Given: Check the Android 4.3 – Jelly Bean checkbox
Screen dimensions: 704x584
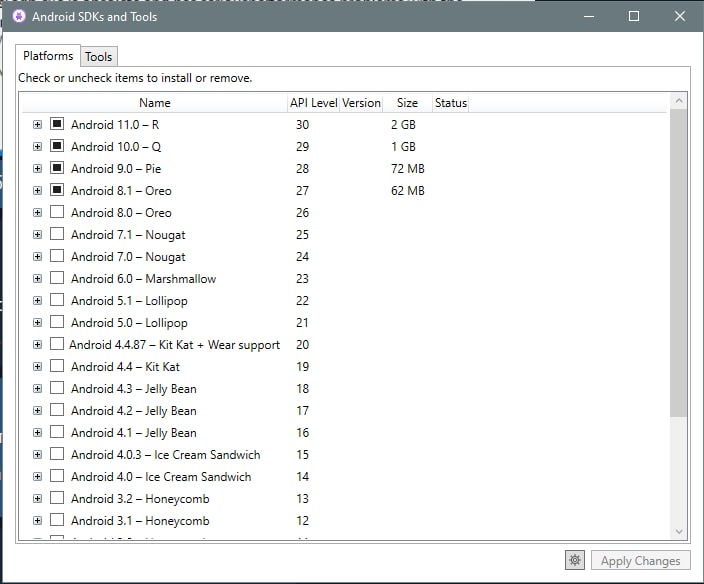Looking at the screenshot, I should (x=57, y=387).
